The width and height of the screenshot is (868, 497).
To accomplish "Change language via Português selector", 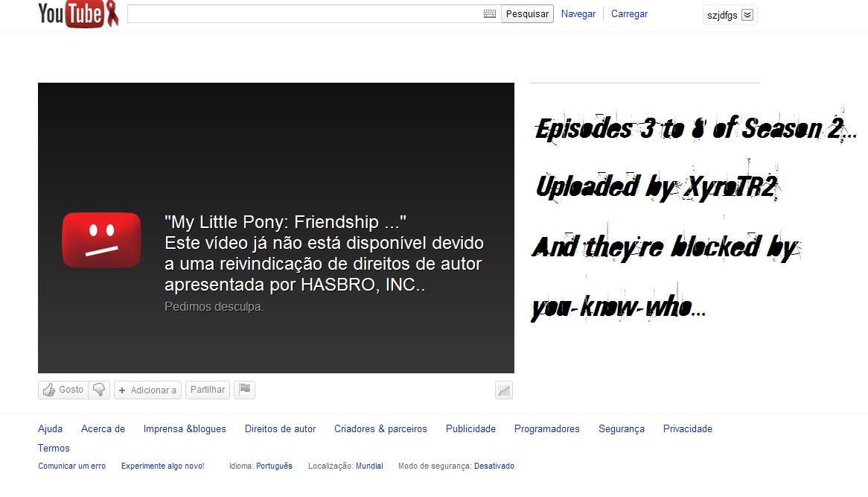I will [x=274, y=466].
